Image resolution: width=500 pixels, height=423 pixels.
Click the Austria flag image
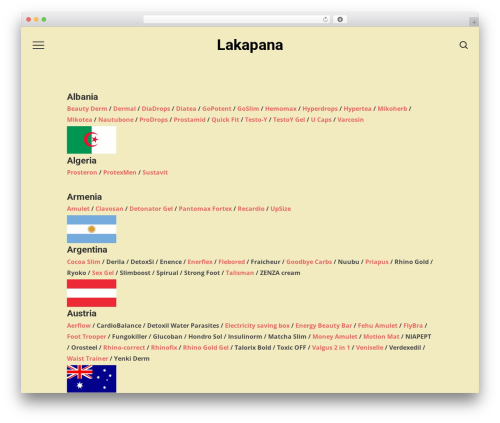92,293
